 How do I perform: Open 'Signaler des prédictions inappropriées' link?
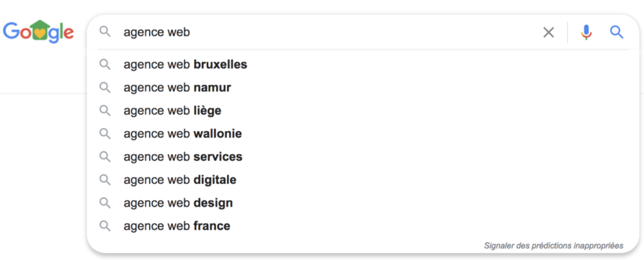pos(553,246)
